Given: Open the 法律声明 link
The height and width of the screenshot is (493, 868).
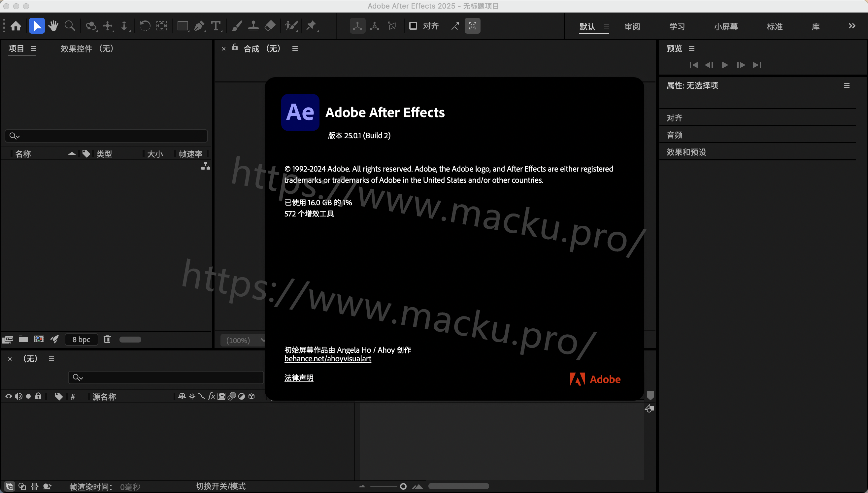Looking at the screenshot, I should pos(299,378).
